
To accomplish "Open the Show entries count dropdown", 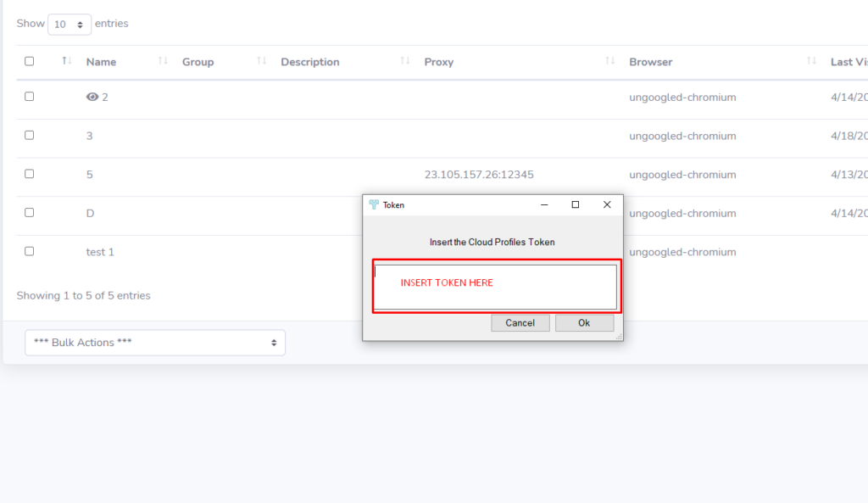I will tap(70, 25).
